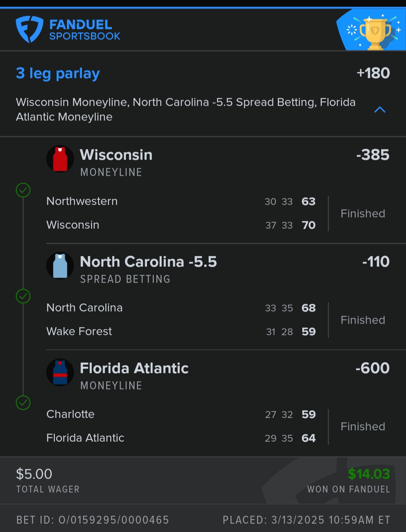Click the 3 leg parlay heading

58,73
